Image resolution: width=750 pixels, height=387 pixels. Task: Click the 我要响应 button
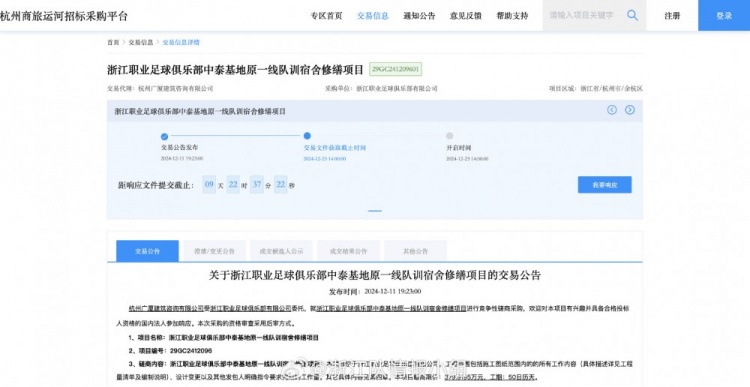pos(605,185)
